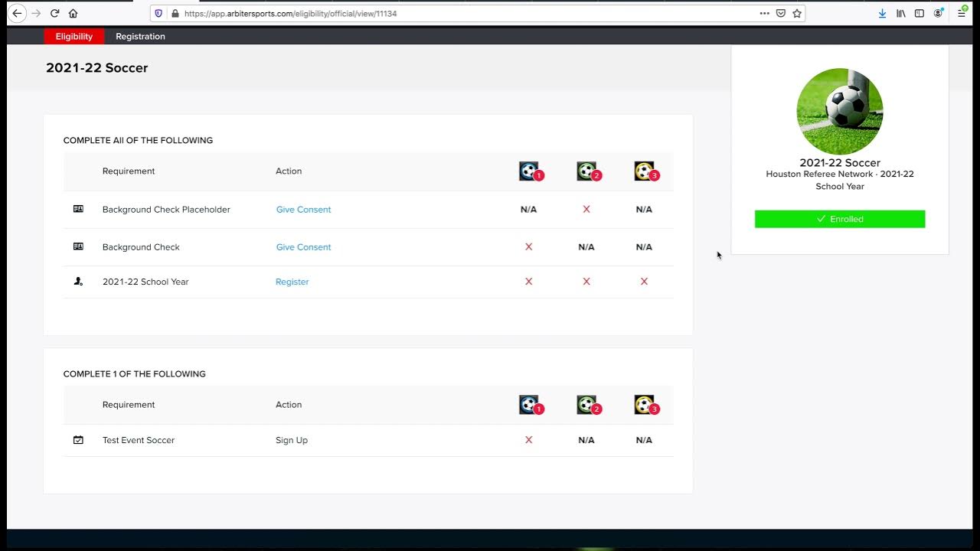
Task: Click the 2021-22 School Year requirement text
Action: [145, 282]
